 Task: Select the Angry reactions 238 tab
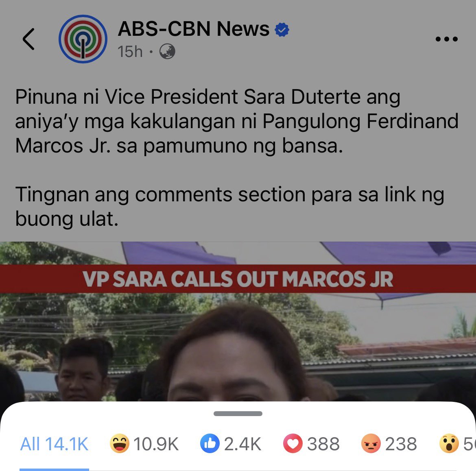coord(389,444)
